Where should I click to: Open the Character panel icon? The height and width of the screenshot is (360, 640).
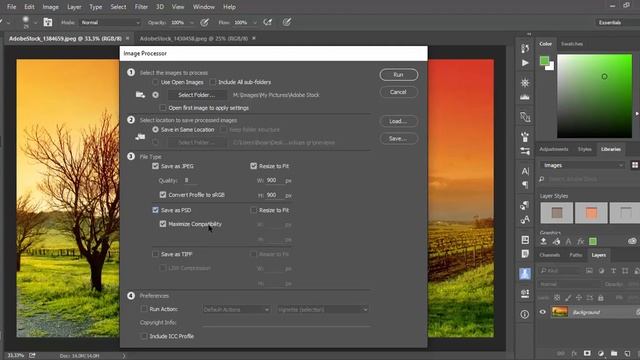click(525, 171)
